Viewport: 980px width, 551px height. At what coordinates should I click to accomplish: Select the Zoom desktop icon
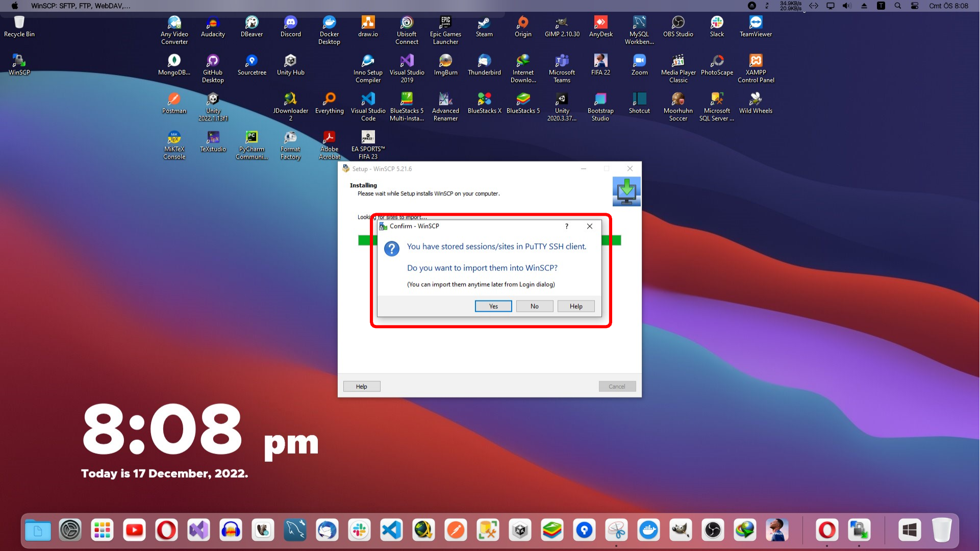click(x=640, y=65)
